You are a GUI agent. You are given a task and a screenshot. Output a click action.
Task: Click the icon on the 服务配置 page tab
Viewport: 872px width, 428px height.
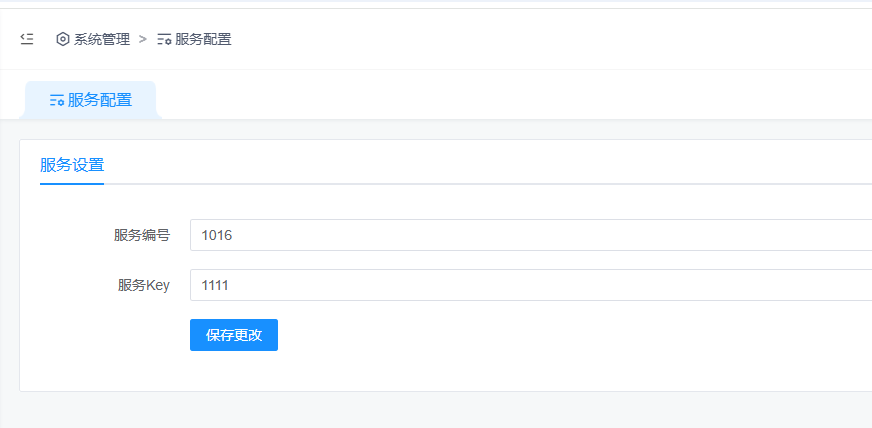point(57,100)
